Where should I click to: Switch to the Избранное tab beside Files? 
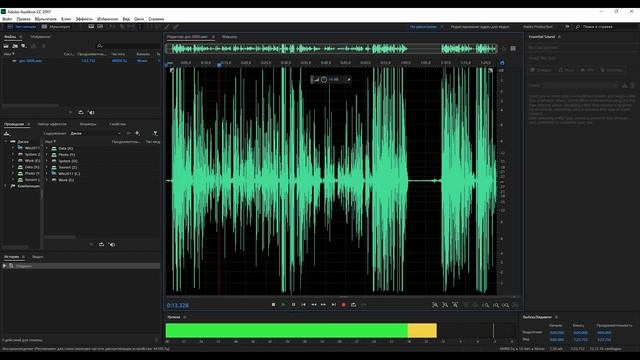(40, 37)
